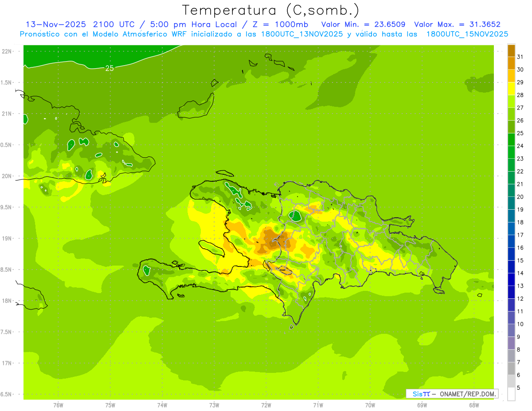The width and height of the screenshot is (532, 411).
Task: Click the legend value 10
Action: [520, 324]
